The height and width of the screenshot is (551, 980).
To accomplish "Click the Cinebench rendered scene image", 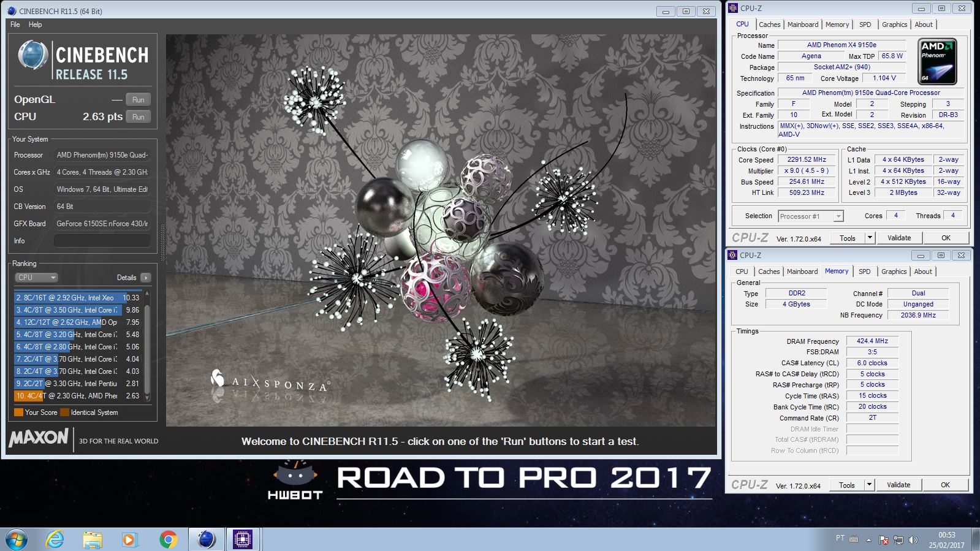I will point(441,230).
